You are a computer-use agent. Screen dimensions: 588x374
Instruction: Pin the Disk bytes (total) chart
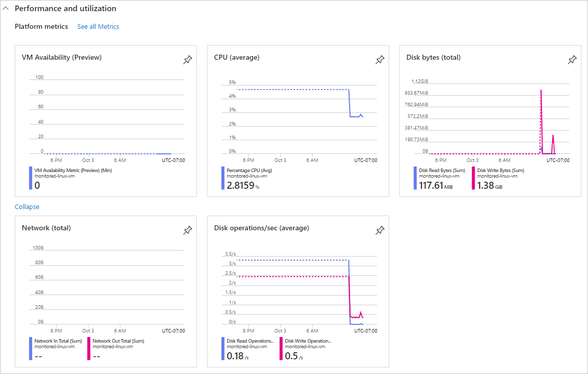coord(572,60)
